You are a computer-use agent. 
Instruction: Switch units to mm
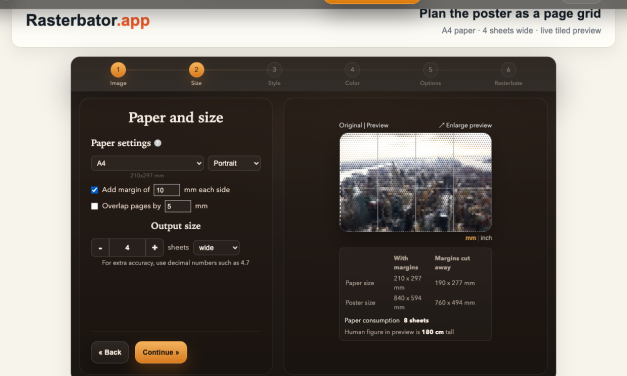tap(471, 238)
